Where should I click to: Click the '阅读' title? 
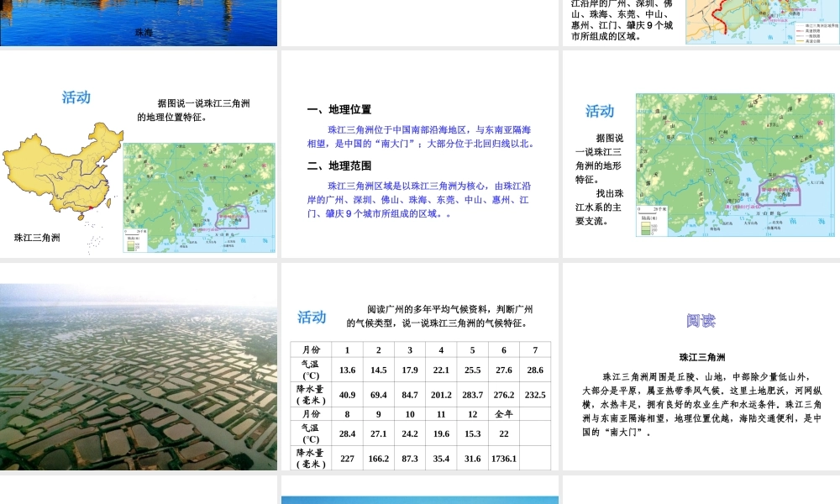[701, 320]
